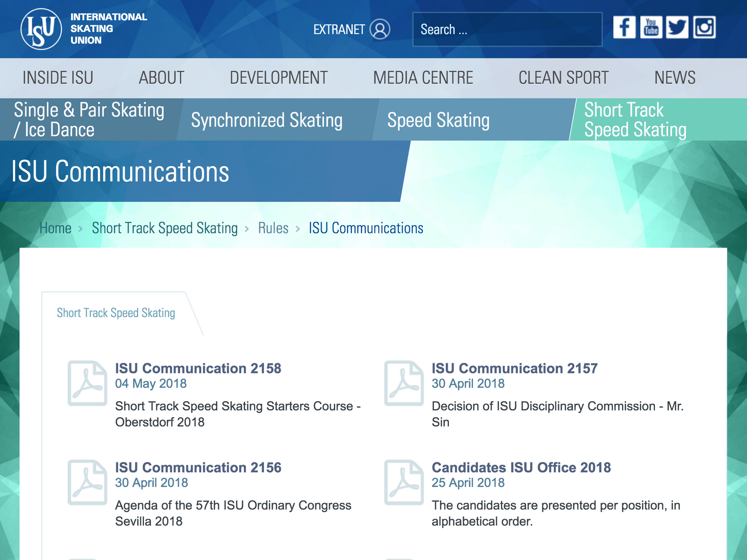Click the ISU logo in header
Screen dimensions: 747x560
coord(41,29)
